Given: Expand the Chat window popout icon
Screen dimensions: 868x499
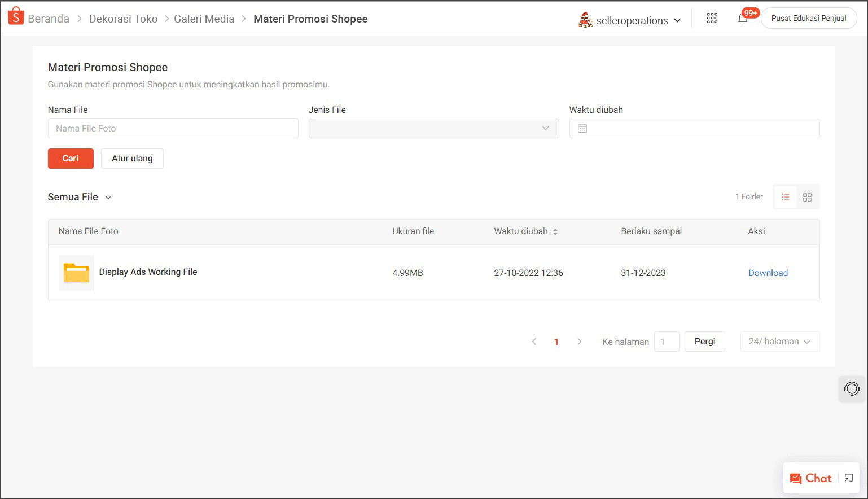Looking at the screenshot, I should [849, 478].
